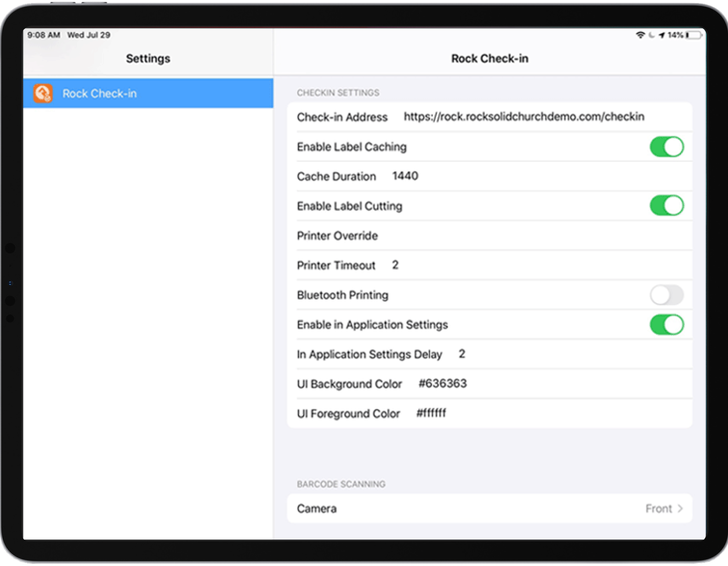The width and height of the screenshot is (728, 566).
Task: Open the Camera selection chevron
Action: pos(680,509)
